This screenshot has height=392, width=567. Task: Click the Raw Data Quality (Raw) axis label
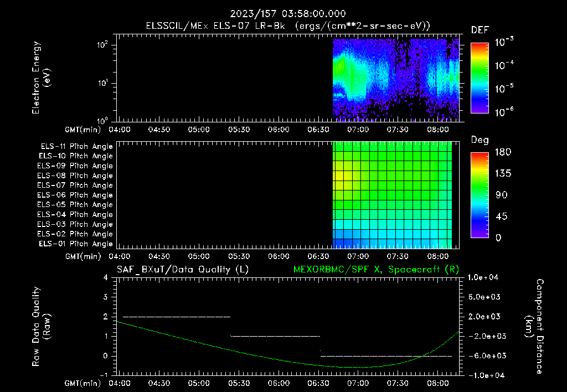tap(41, 327)
